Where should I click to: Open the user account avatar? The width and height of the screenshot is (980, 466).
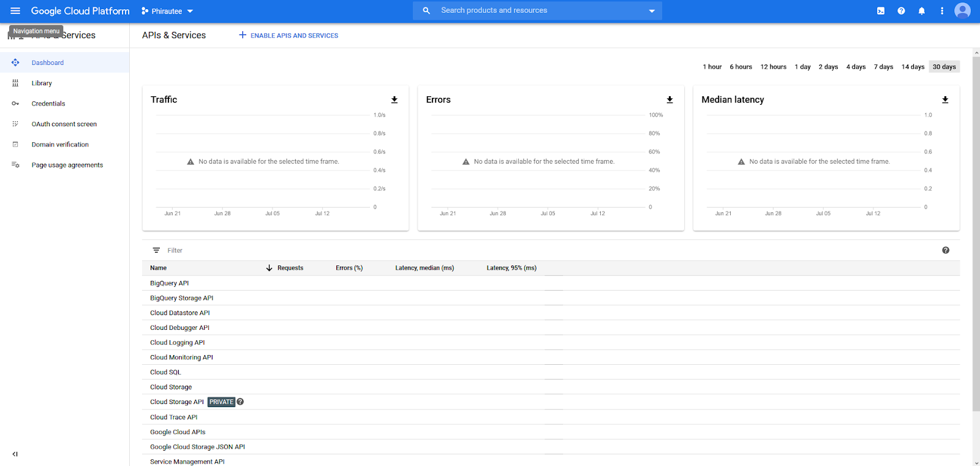click(962, 11)
